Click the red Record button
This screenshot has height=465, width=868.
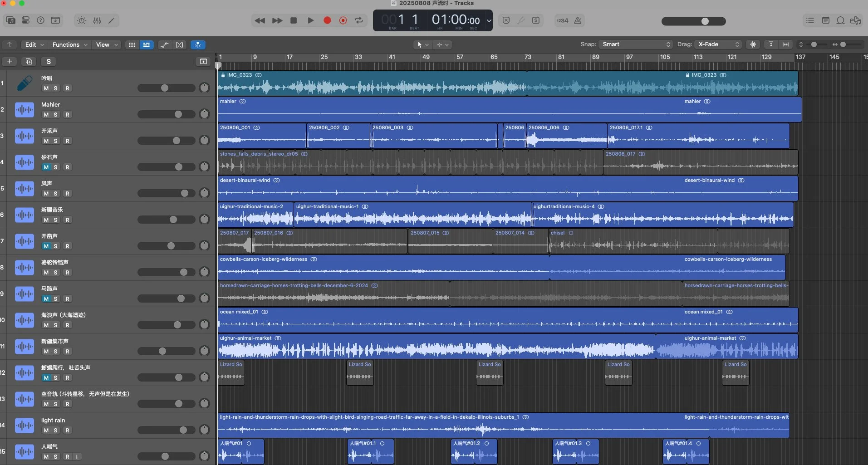327,20
